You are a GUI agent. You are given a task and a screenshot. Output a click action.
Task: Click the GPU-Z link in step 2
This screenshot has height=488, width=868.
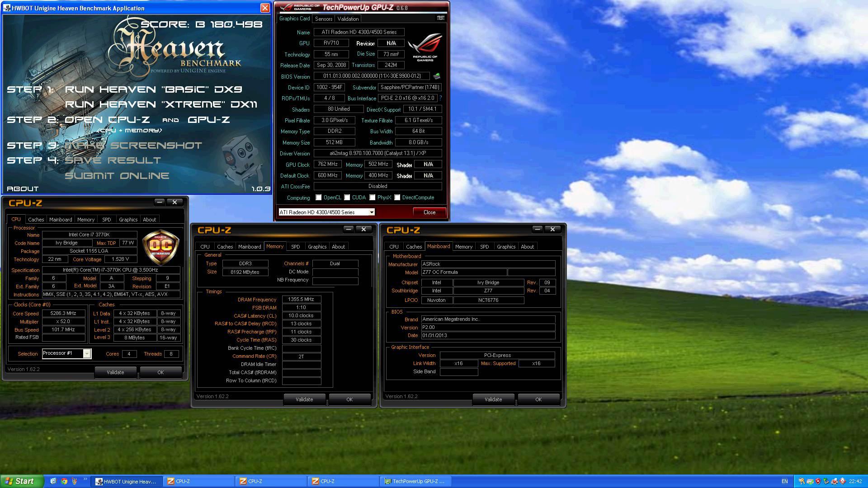209,120
